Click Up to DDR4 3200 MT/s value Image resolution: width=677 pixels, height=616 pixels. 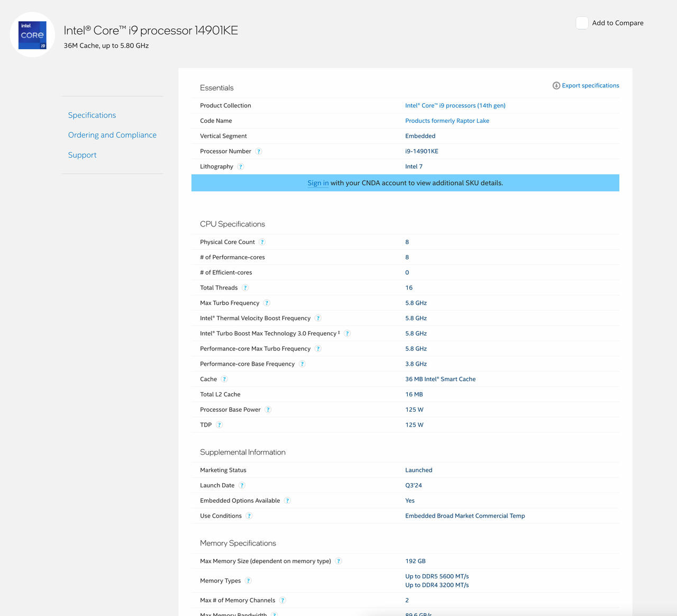click(437, 585)
